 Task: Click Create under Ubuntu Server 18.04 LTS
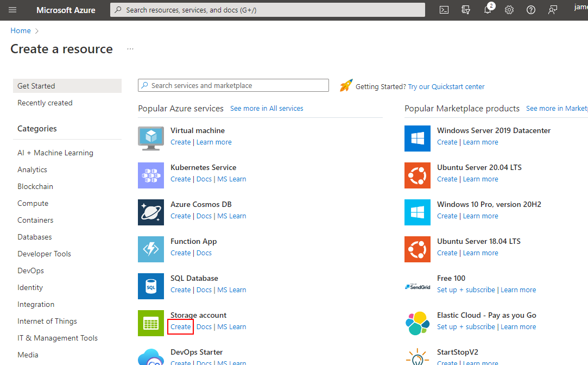click(x=447, y=253)
